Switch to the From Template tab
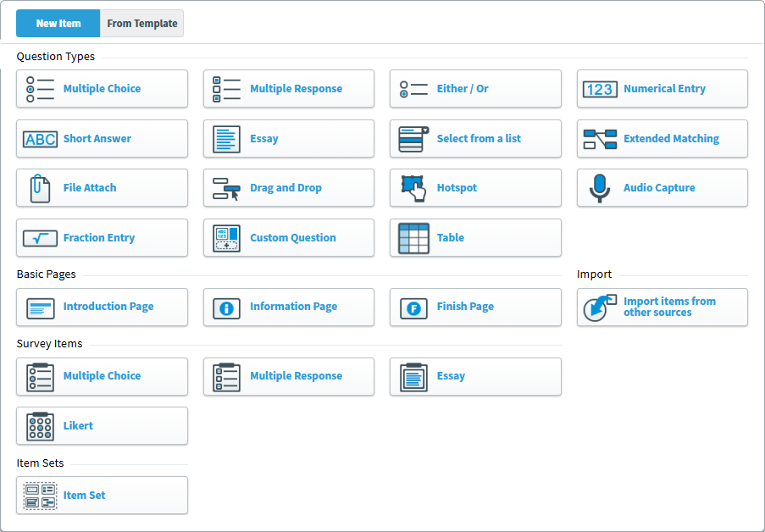The height and width of the screenshot is (532, 765). pos(141,24)
